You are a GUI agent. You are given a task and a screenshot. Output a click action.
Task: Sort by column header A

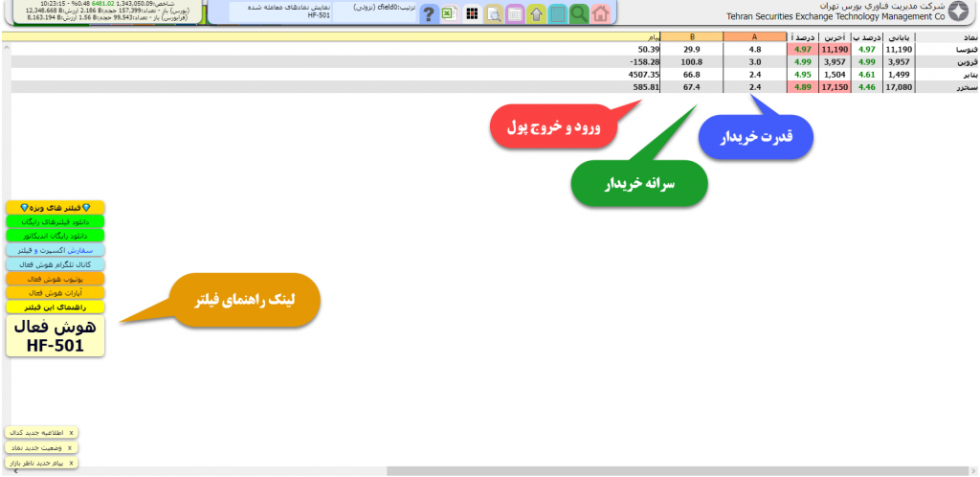(x=754, y=37)
